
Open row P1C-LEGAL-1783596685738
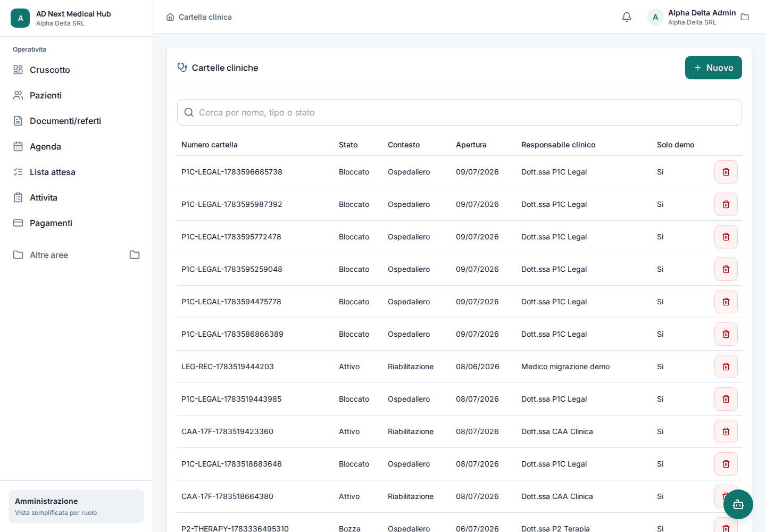pyautogui.click(x=460, y=172)
